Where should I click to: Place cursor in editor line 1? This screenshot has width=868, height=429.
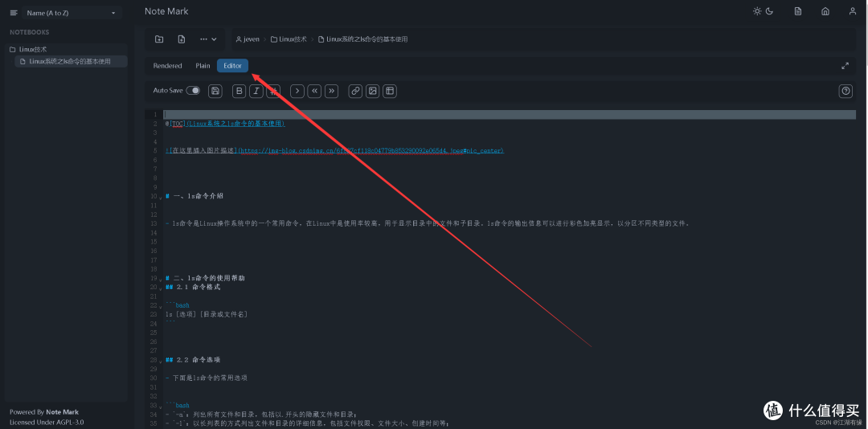[x=510, y=115]
